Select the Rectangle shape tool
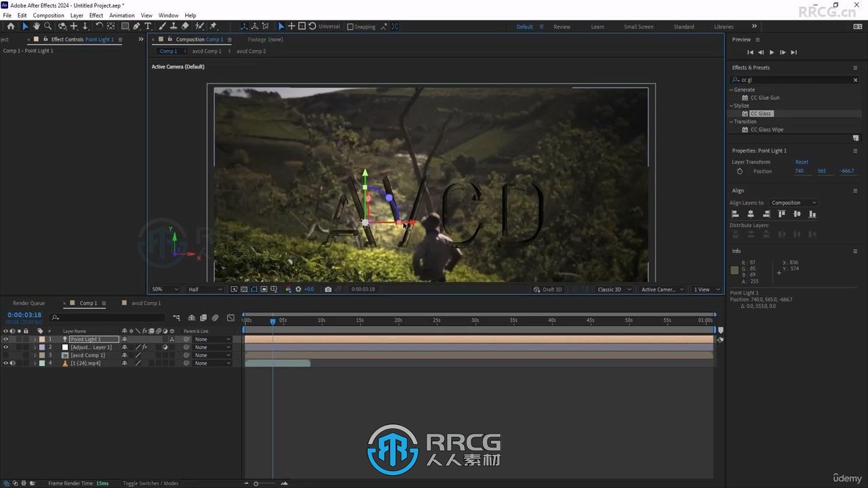 [125, 26]
